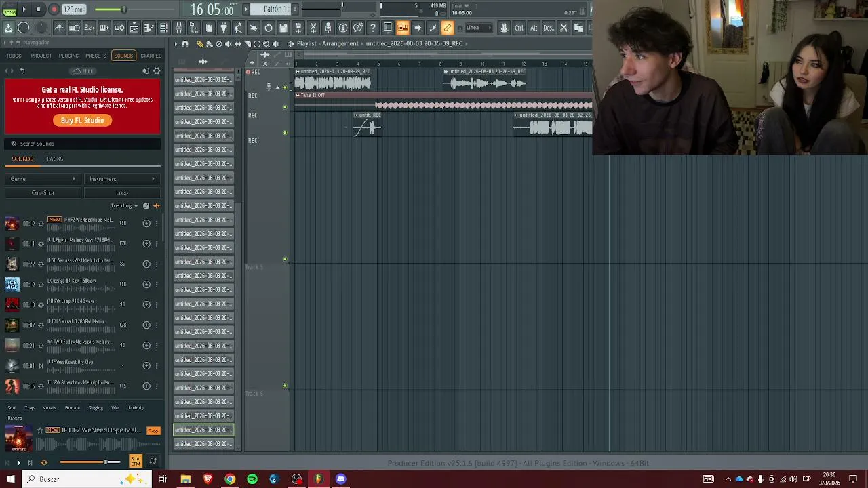868x488 pixels.
Task: Stop playback with the transport stop button
Action: point(39,9)
